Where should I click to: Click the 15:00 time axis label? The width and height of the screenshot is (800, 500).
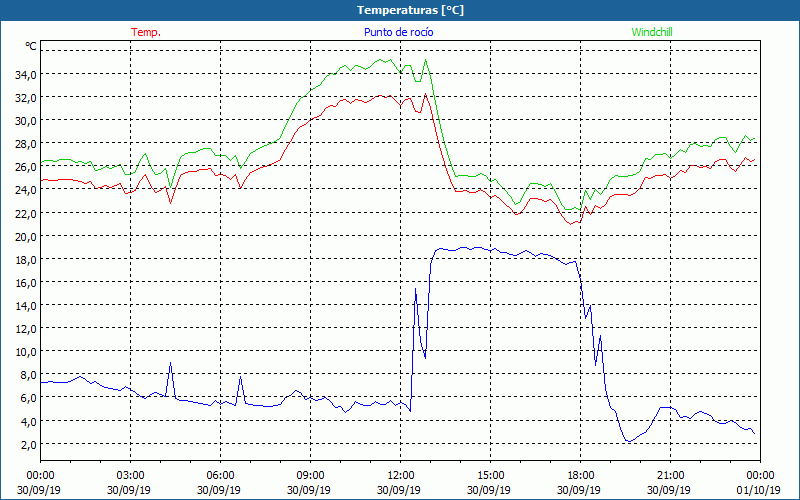[490, 476]
